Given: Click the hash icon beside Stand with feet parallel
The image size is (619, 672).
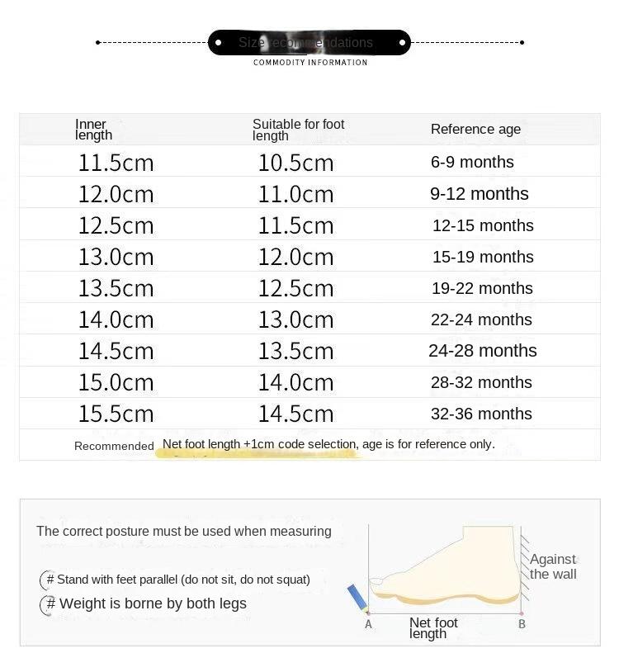Looking at the screenshot, I should pyautogui.click(x=48, y=580).
